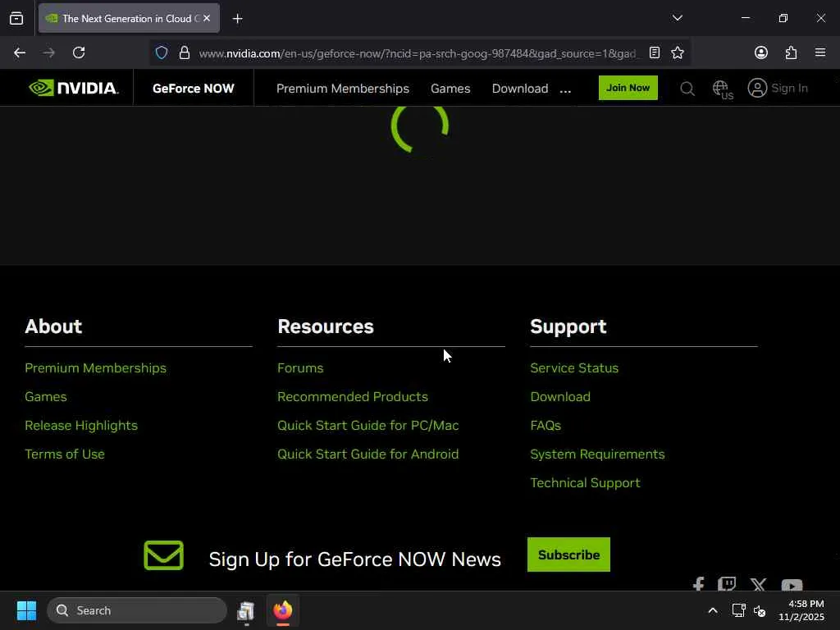Open Quick Start Guide for Android
This screenshot has height=630, width=840.
tap(368, 454)
